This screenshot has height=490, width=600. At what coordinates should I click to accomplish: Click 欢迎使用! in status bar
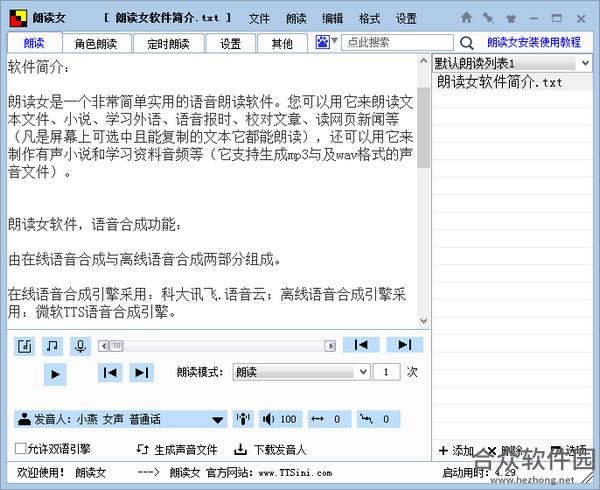pos(41,472)
